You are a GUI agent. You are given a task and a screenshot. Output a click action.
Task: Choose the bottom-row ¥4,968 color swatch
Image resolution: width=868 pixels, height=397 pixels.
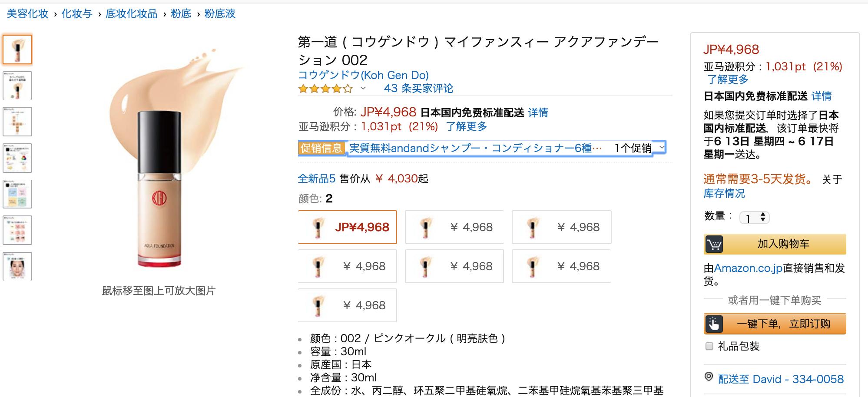(x=348, y=305)
